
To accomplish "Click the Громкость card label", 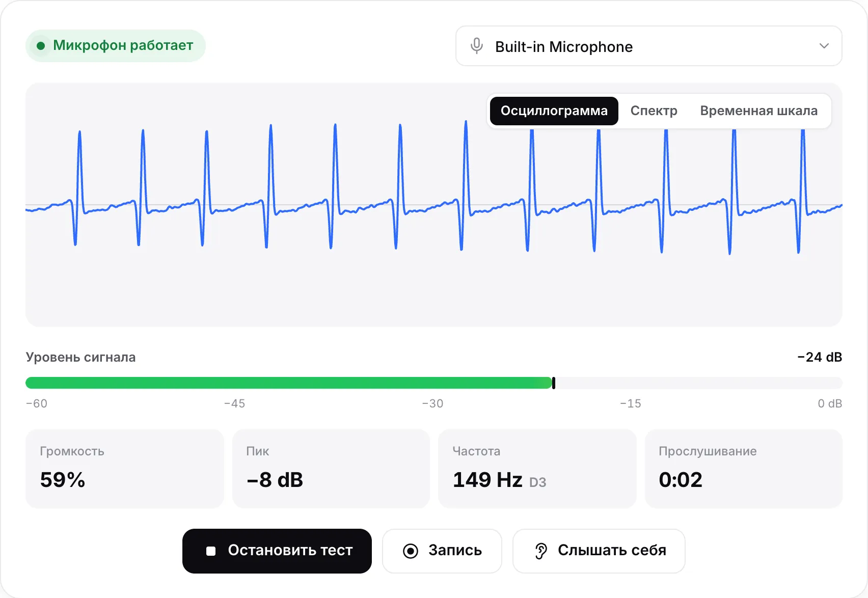I will click(72, 451).
